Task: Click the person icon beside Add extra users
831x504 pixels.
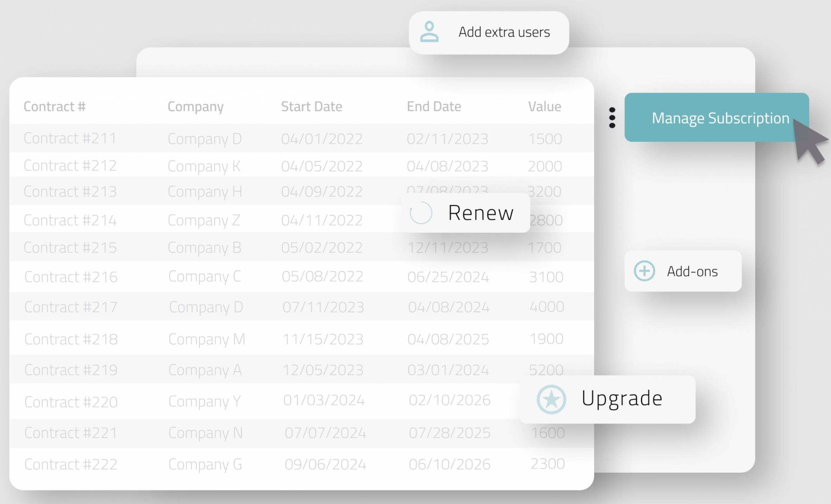Action: click(x=429, y=32)
